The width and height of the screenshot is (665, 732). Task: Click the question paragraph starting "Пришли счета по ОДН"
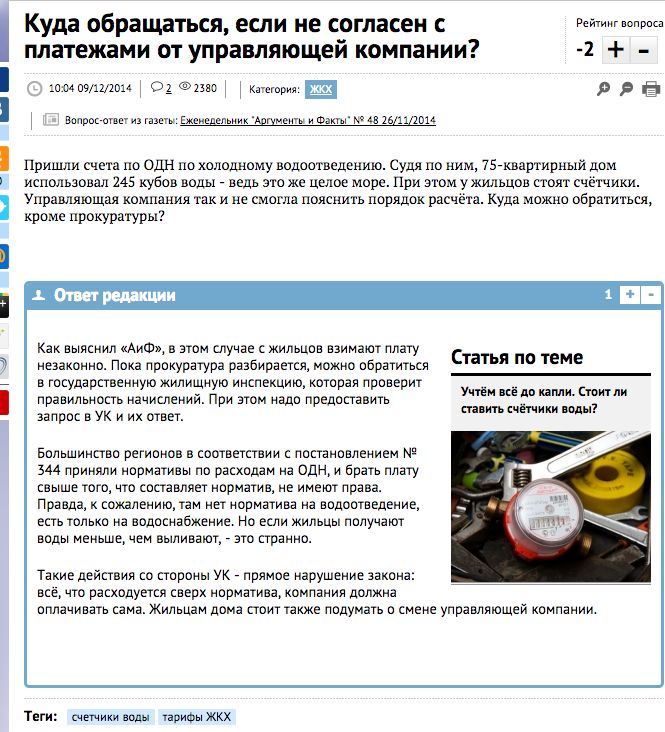click(338, 190)
